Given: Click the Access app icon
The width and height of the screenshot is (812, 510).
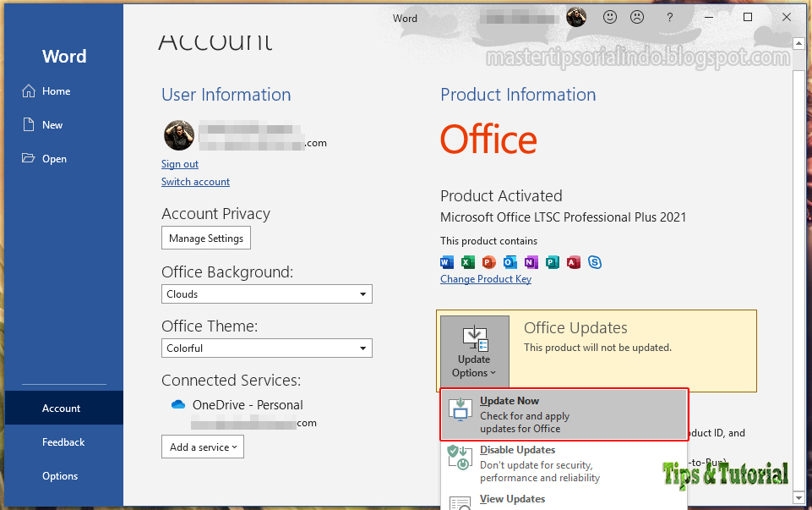Looking at the screenshot, I should coord(573,262).
